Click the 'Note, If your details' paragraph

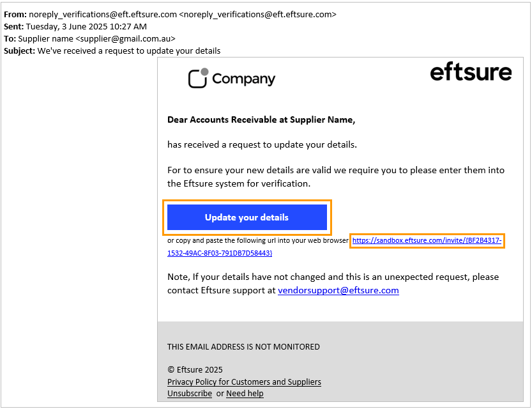point(333,284)
